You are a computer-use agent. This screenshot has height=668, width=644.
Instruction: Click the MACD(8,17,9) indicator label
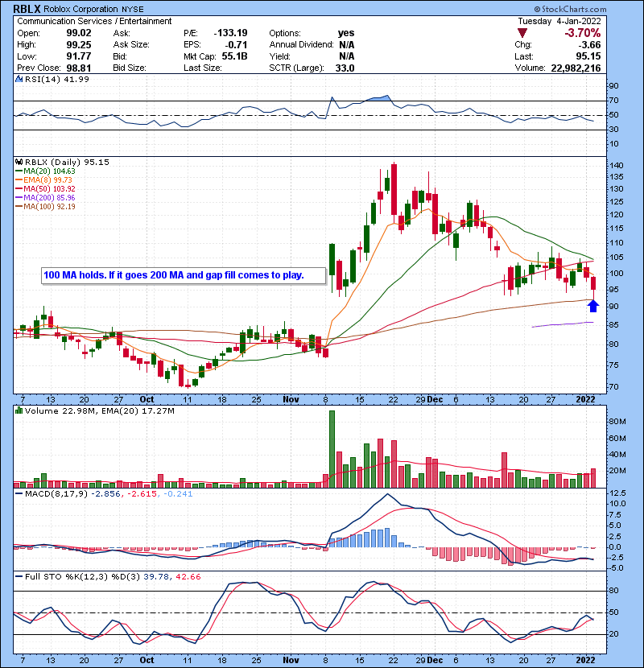pyautogui.click(x=57, y=494)
